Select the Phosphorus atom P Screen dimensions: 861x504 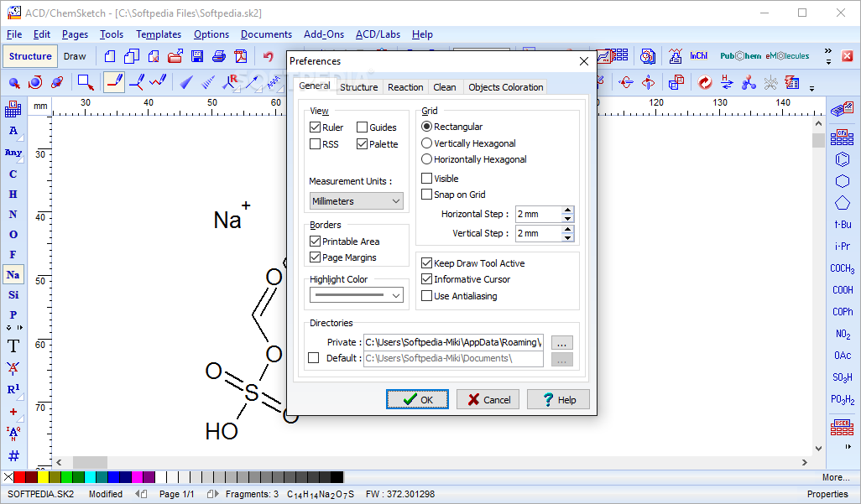point(13,314)
